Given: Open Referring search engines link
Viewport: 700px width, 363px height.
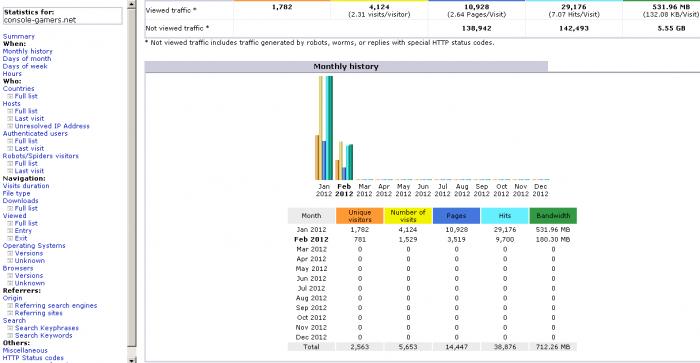Looking at the screenshot, I should pyautogui.click(x=56, y=305).
